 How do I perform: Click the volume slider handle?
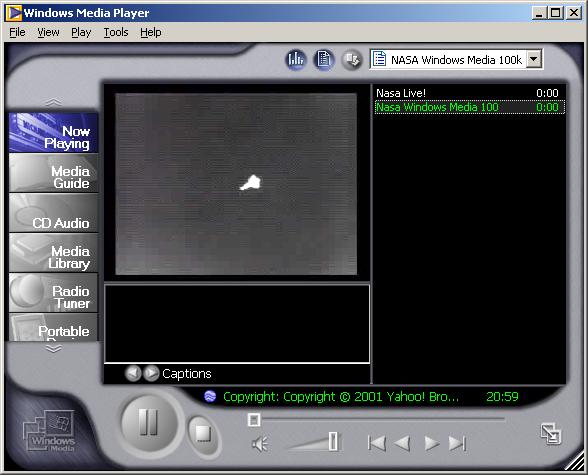[333, 441]
